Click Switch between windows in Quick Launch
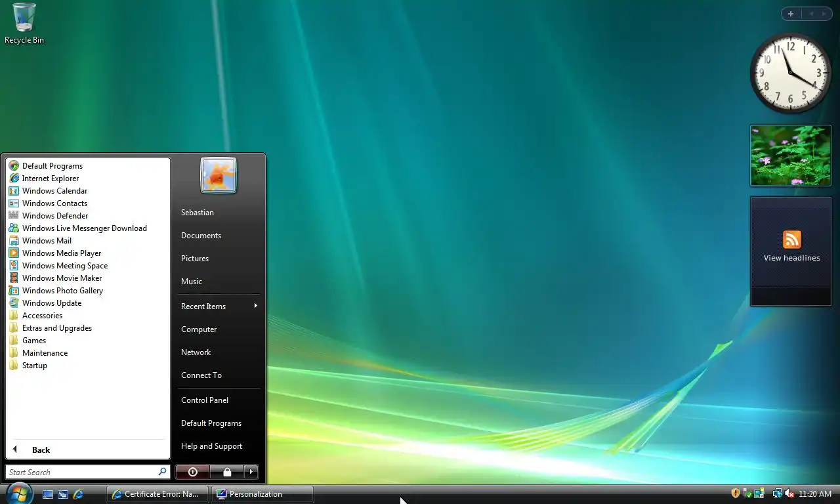 [x=63, y=494]
